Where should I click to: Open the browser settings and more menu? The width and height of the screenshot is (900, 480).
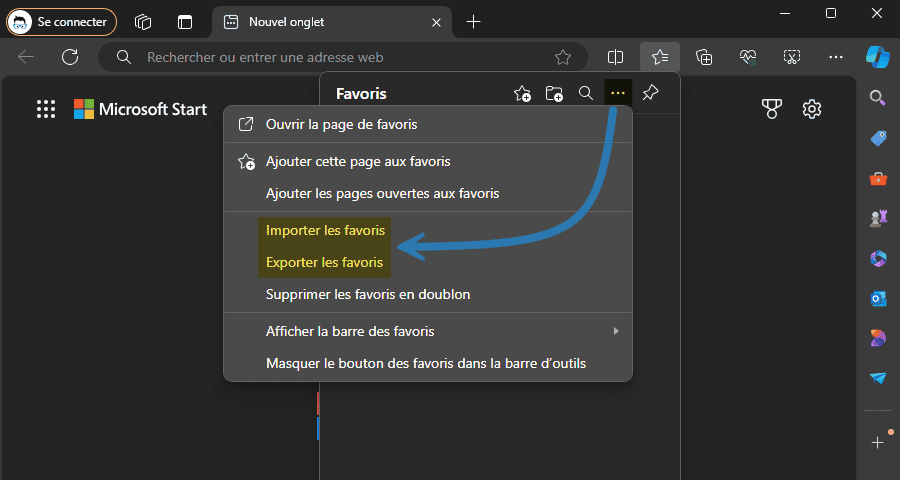[836, 57]
